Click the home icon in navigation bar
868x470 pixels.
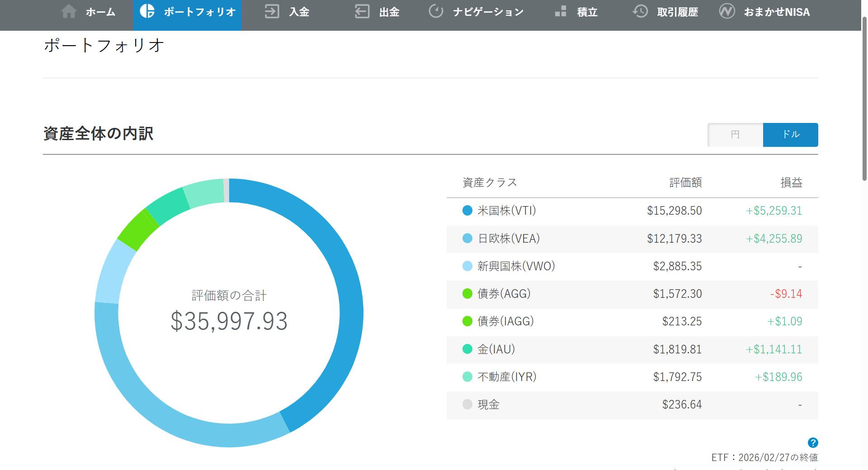tap(69, 12)
